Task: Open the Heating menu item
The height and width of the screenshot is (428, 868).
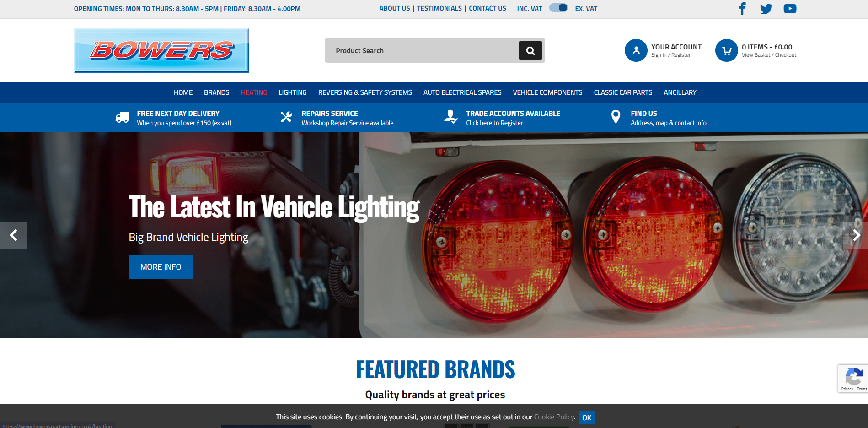Action: [x=254, y=92]
